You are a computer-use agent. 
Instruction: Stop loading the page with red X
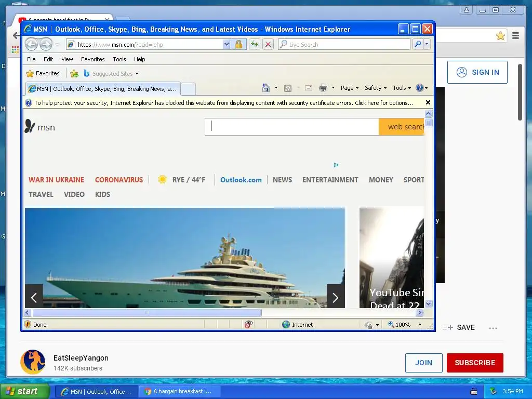(268, 44)
